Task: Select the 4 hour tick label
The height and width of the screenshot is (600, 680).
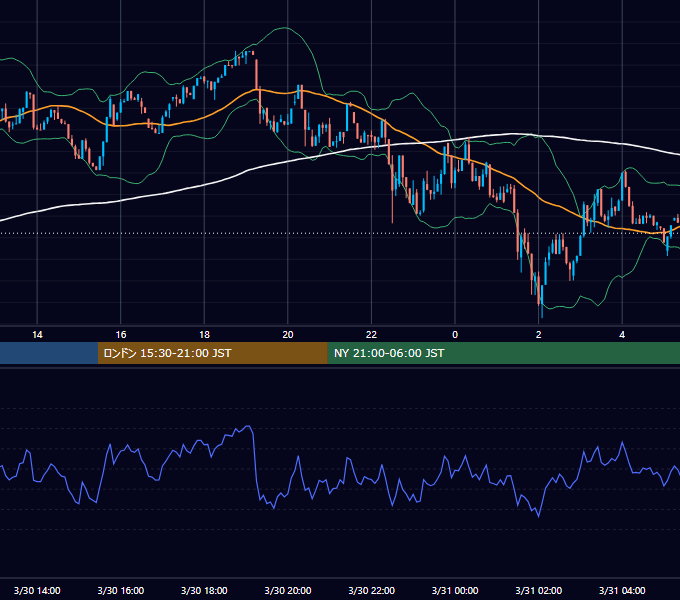Action: (x=622, y=335)
